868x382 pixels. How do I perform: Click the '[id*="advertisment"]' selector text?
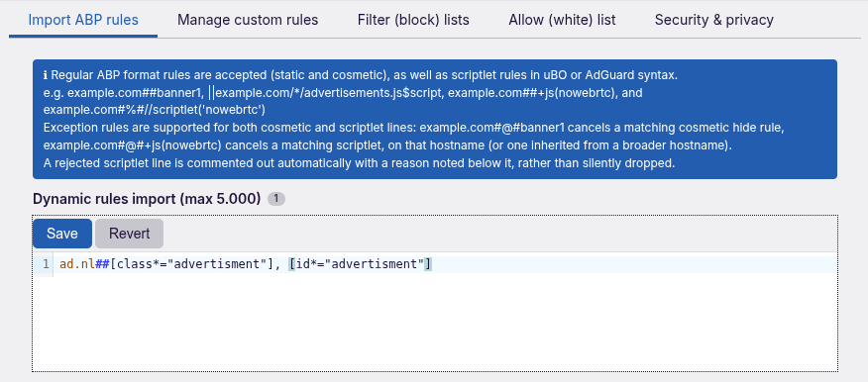[x=361, y=264]
